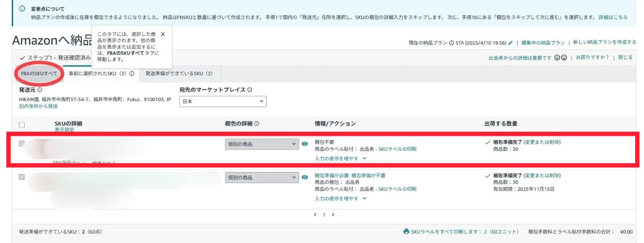Click the sad face feedback icon
Image resolution: width=644 pixels, height=243 pixels.
[564, 58]
